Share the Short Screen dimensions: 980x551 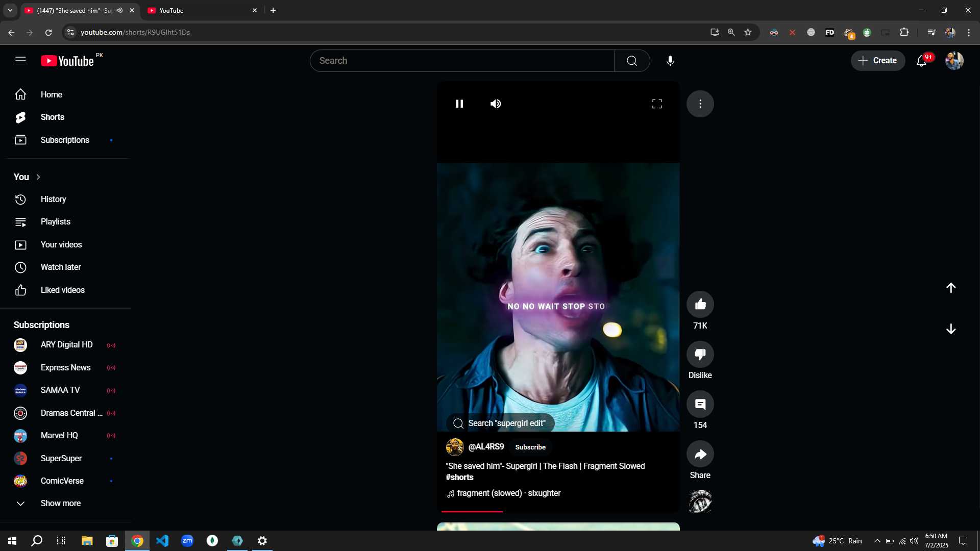pyautogui.click(x=700, y=454)
